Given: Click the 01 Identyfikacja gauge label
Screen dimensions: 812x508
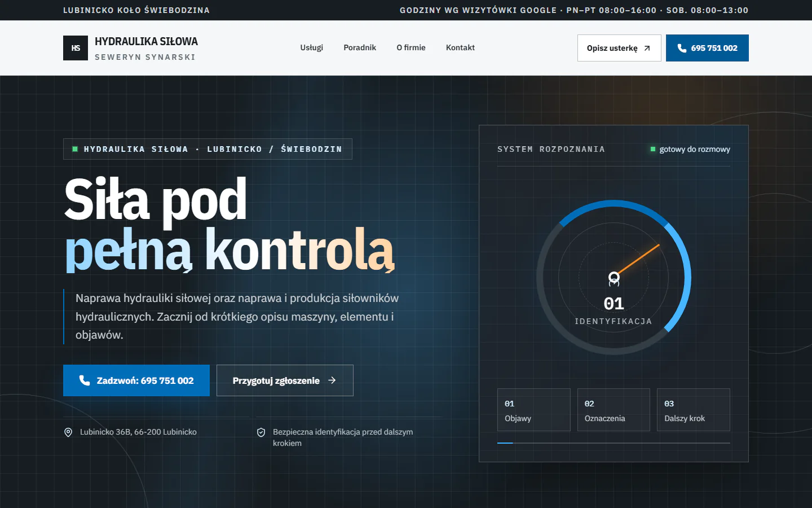Looking at the screenshot, I should click(614, 310).
